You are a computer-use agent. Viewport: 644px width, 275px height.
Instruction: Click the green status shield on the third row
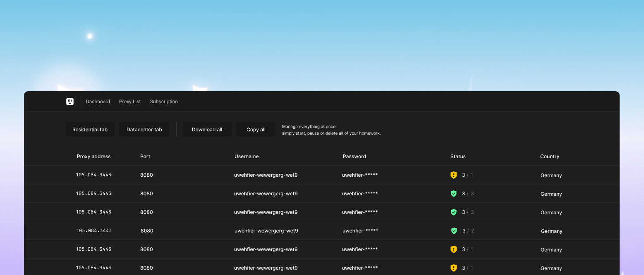(454, 212)
